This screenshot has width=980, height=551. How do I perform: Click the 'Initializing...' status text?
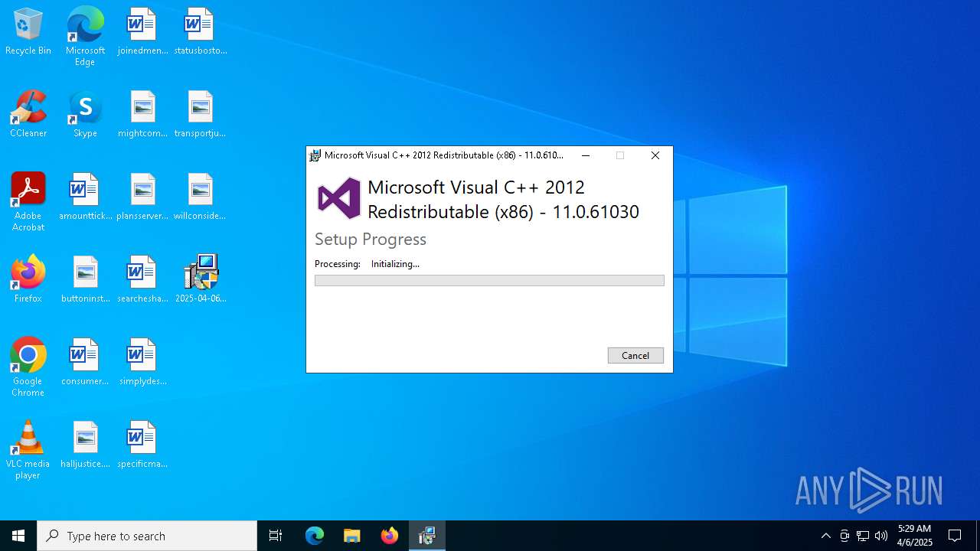tap(395, 264)
